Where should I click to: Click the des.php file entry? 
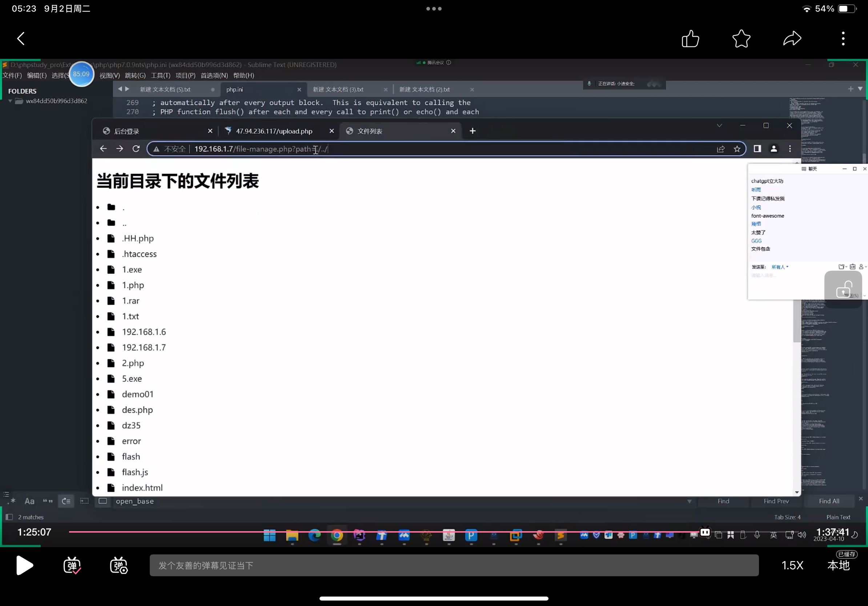pos(137,409)
